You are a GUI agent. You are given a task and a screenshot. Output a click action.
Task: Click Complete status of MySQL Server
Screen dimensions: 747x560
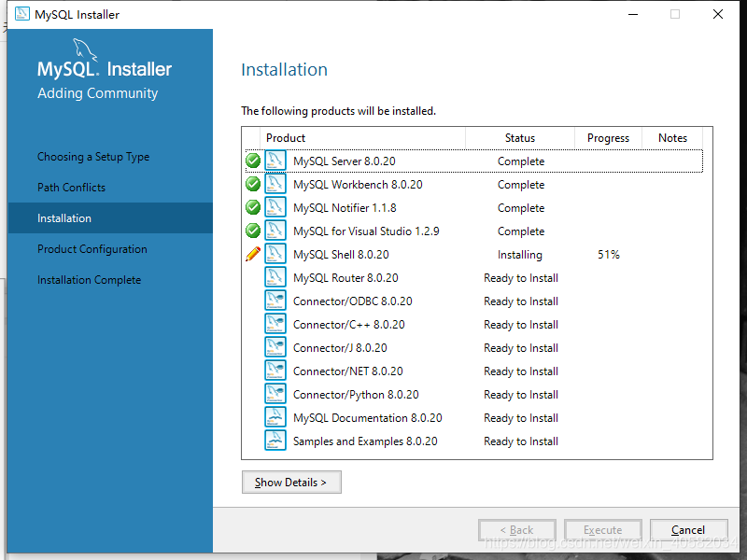[521, 161]
